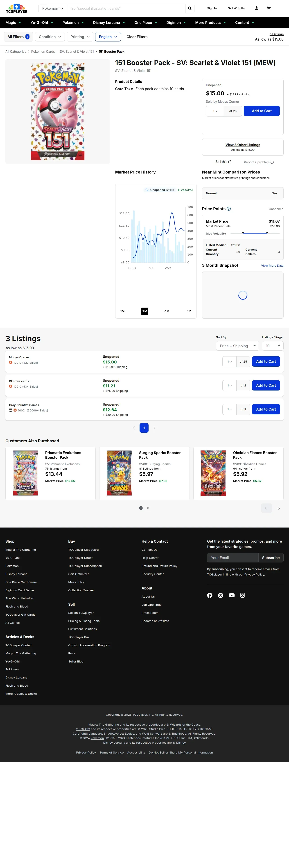Expand the Printing filter dropdown
This screenshot has height=868, width=289.
click(80, 37)
